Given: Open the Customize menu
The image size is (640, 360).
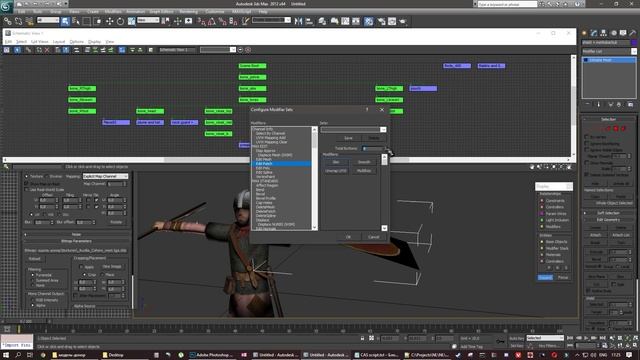Looking at the screenshot, I should click(x=215, y=12).
